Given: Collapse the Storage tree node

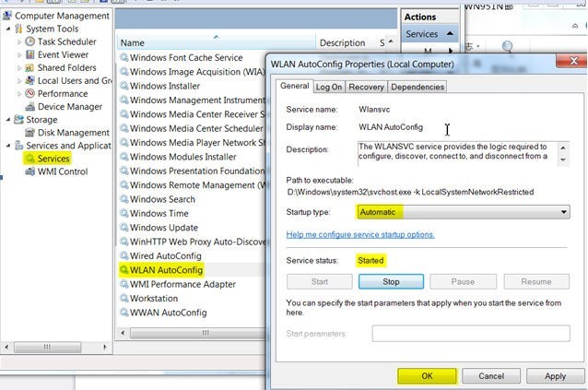Looking at the screenshot, I should 7,120.
